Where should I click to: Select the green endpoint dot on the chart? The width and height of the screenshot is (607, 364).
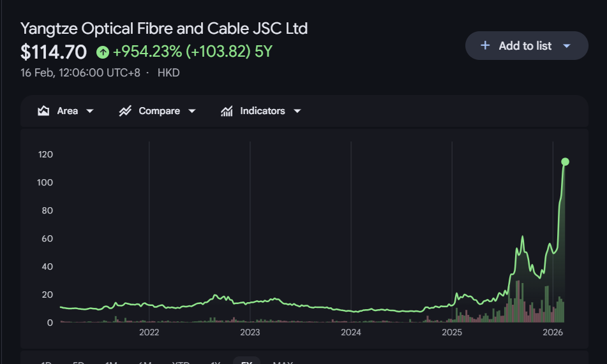565,161
